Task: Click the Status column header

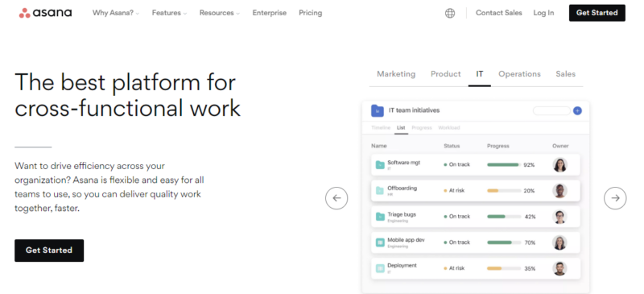Action: pyautogui.click(x=452, y=146)
